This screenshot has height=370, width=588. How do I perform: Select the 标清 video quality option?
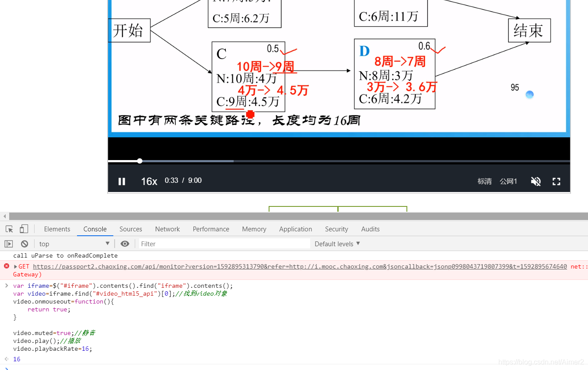(484, 181)
